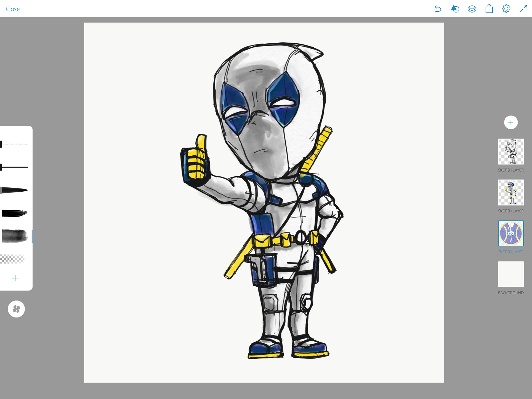Select the colored sketch layer thumbnail
The height and width of the screenshot is (399, 532).
click(x=511, y=192)
